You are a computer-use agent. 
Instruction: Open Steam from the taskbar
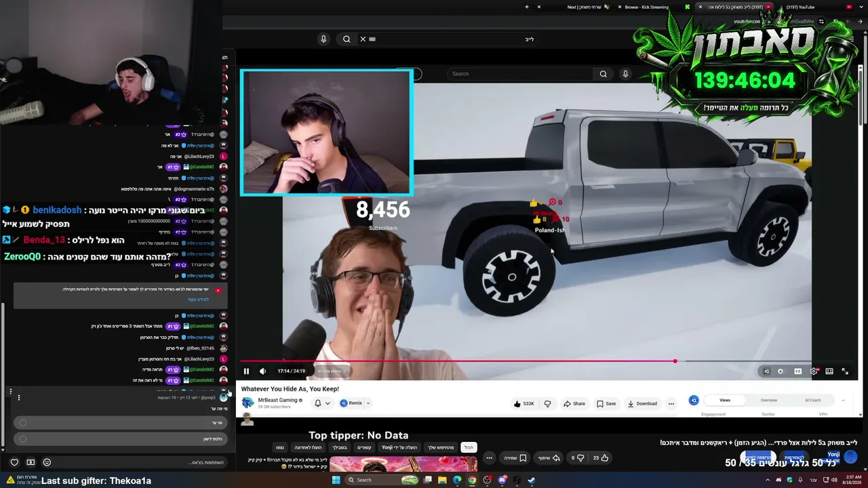point(531,481)
